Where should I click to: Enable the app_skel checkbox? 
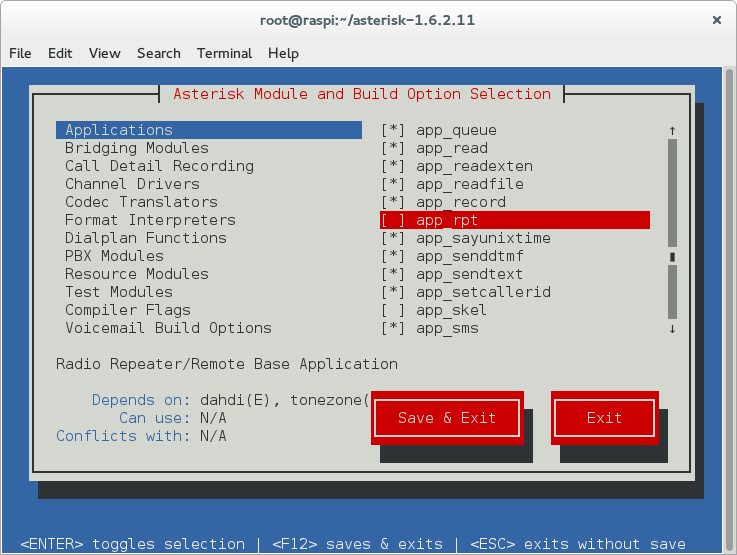393,310
